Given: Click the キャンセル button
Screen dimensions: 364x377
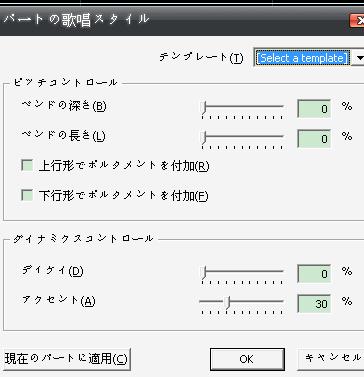Looking at the screenshot, I should pos(331,359).
